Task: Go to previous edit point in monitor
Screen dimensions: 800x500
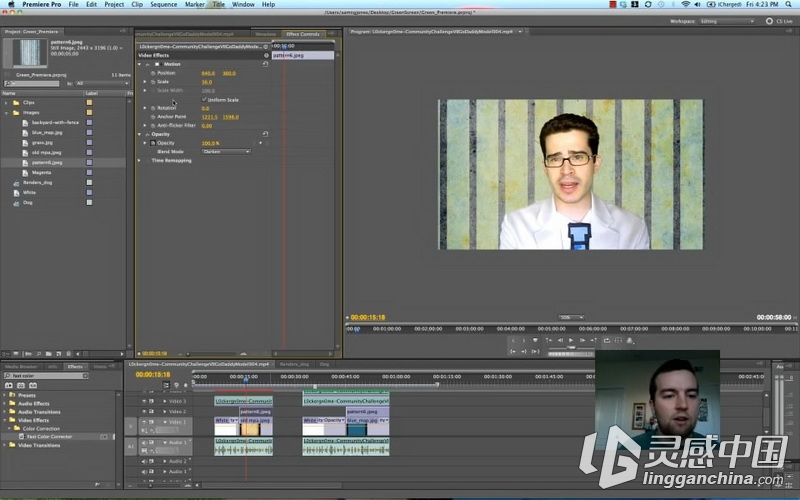Action: point(548,340)
